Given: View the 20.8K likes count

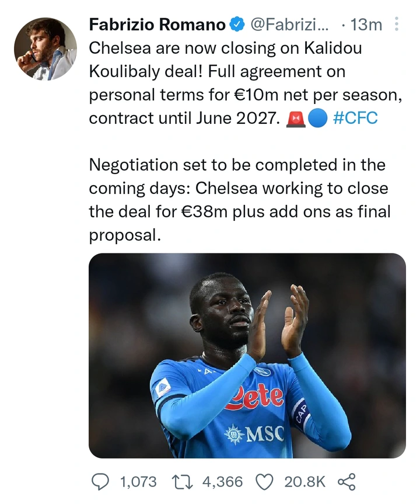Looking at the screenshot, I should tap(304, 482).
